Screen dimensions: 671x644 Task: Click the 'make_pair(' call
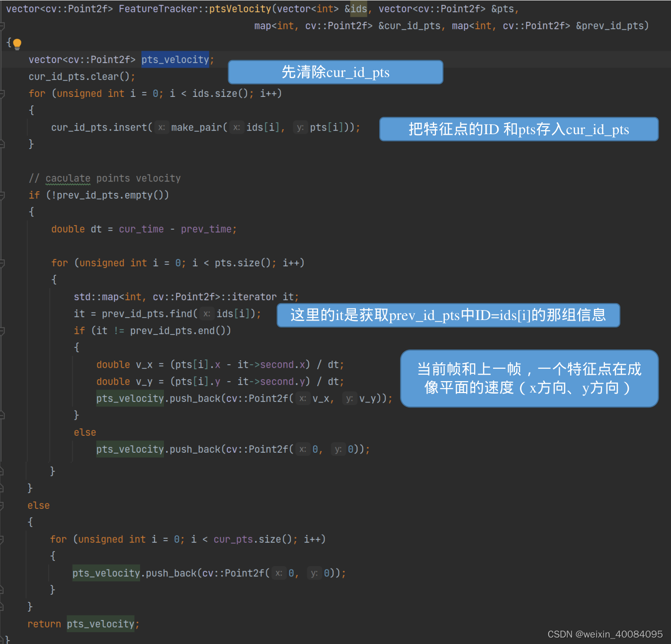tap(199, 127)
